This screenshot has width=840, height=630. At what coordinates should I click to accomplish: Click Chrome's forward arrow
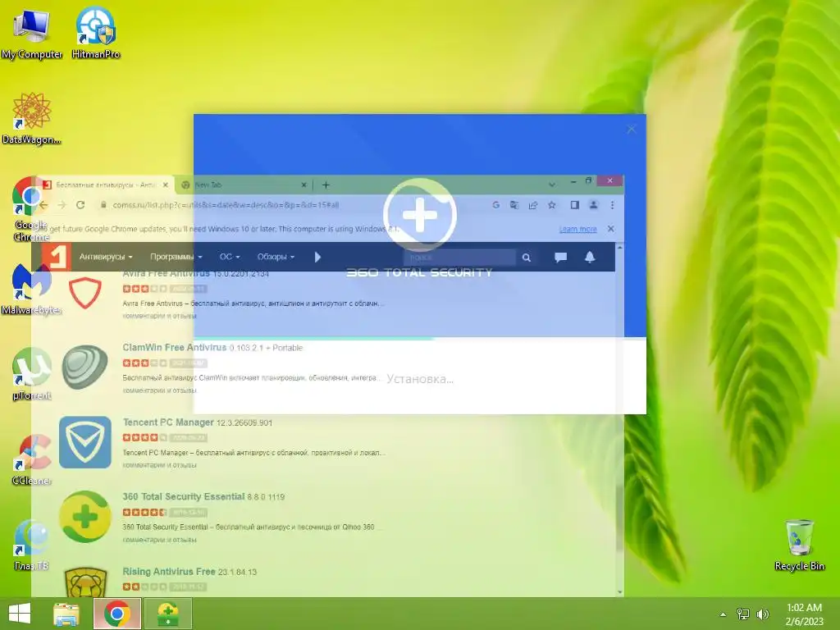[x=62, y=204]
